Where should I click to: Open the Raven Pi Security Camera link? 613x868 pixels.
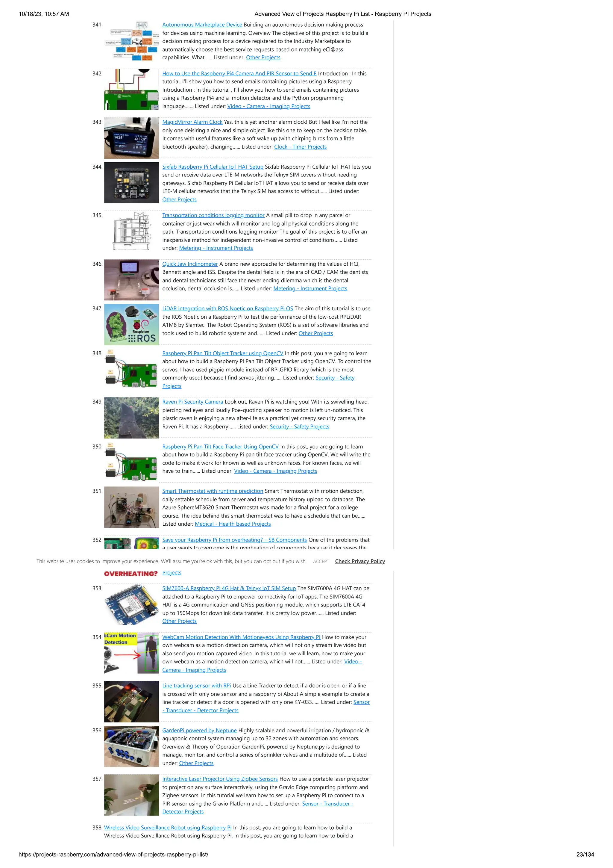click(193, 401)
